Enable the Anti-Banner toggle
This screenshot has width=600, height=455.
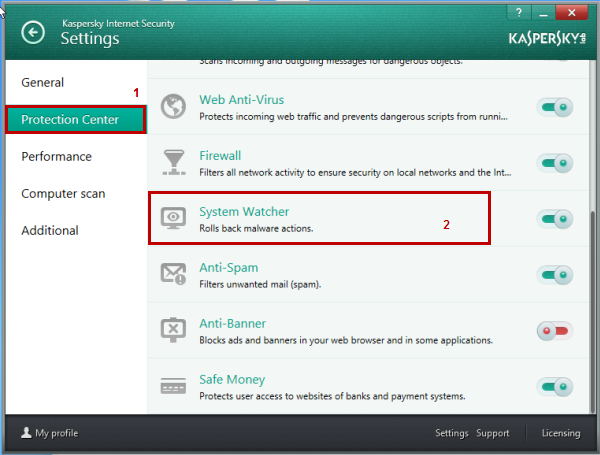click(x=555, y=331)
